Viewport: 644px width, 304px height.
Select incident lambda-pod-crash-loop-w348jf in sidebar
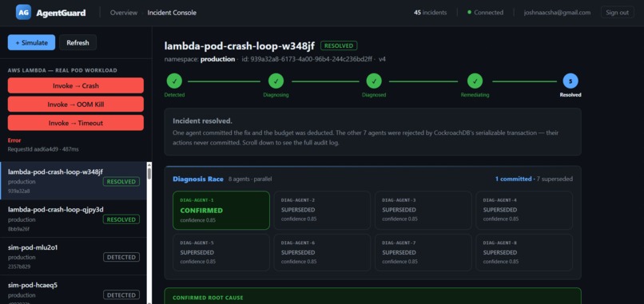[x=73, y=180]
